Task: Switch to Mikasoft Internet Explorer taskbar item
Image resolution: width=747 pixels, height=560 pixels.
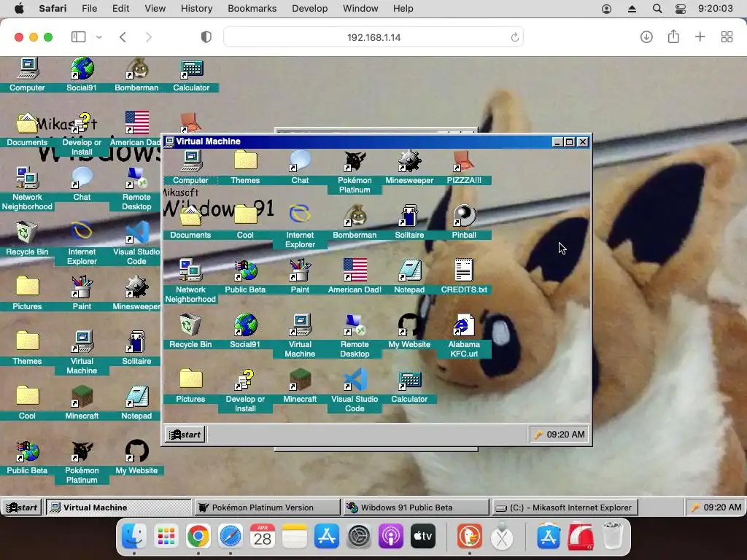Action: [x=565, y=507]
